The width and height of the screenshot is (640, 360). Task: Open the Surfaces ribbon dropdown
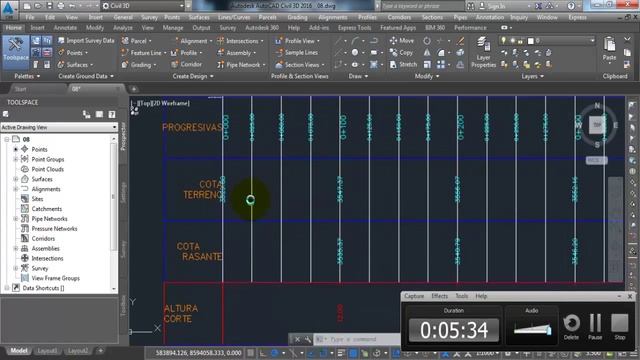pos(76,64)
